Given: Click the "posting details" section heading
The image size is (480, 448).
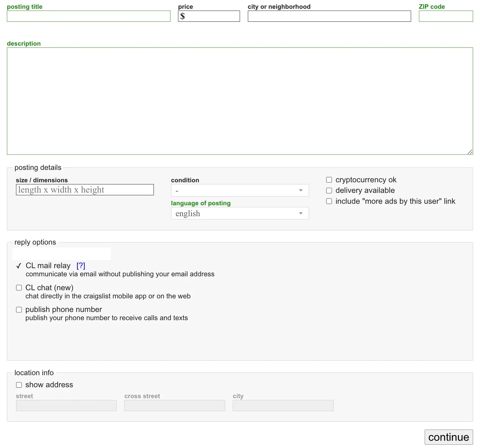Looking at the screenshot, I should click(38, 167).
